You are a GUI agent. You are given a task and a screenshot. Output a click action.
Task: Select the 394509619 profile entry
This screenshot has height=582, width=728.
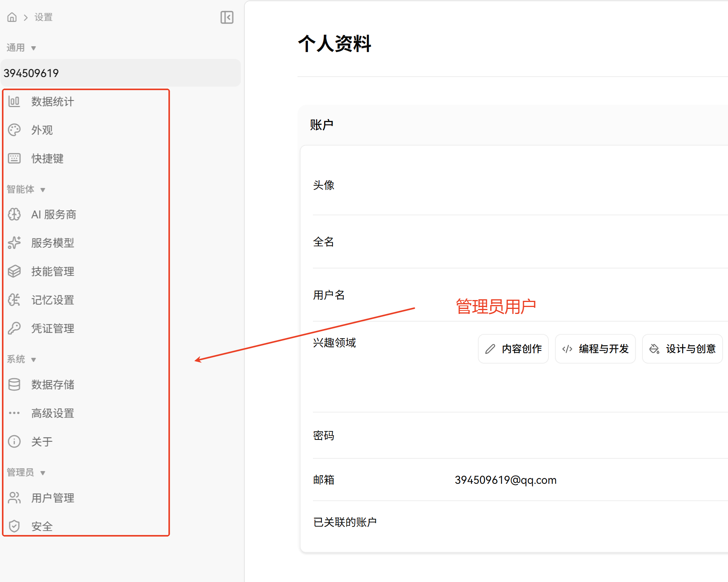point(120,73)
